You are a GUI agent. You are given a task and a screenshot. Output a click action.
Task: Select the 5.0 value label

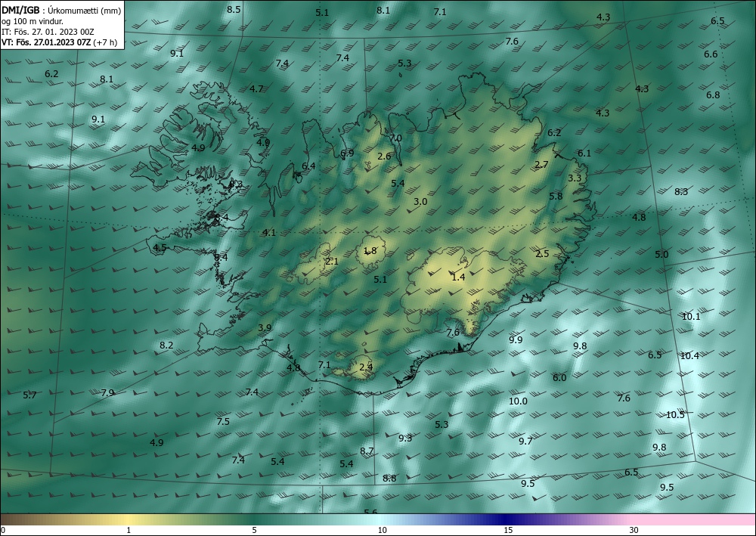pos(662,254)
